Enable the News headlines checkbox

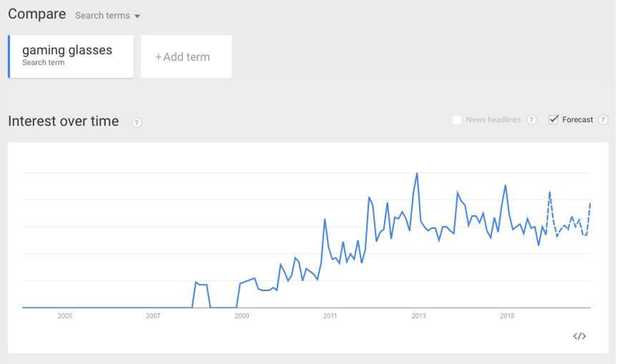pos(457,119)
